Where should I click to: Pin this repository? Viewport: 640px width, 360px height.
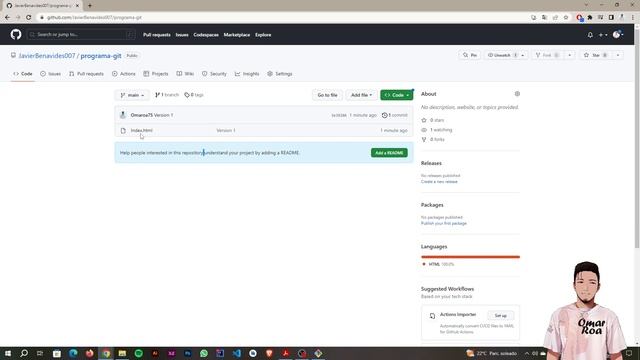tap(470, 55)
